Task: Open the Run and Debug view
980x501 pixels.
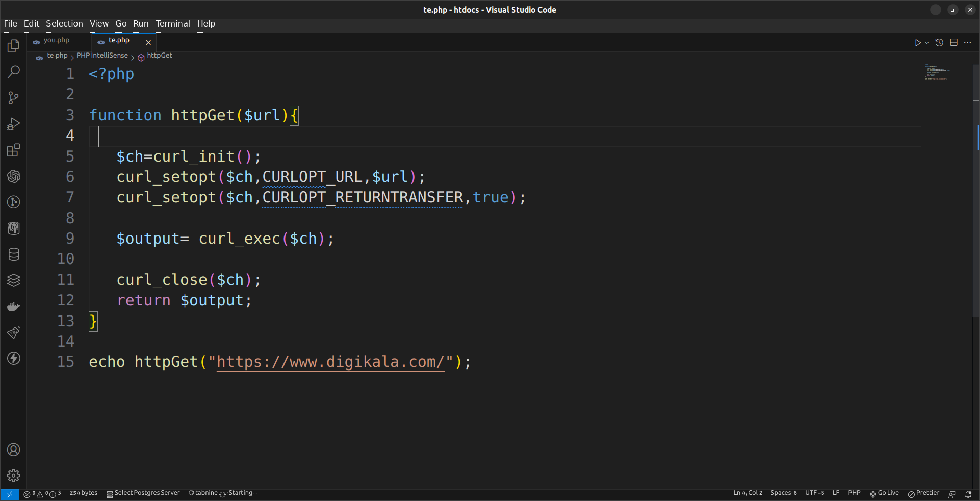Action: point(14,124)
